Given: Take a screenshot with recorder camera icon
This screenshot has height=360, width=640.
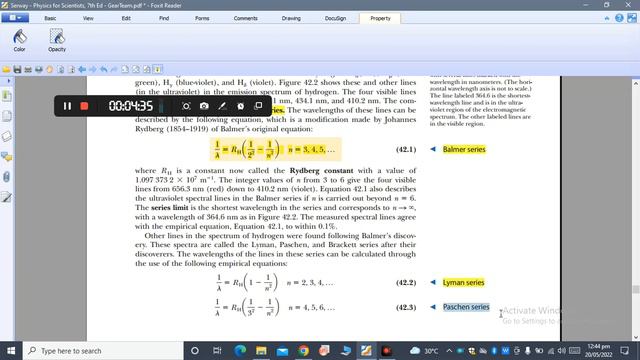Looking at the screenshot, I should [x=204, y=106].
